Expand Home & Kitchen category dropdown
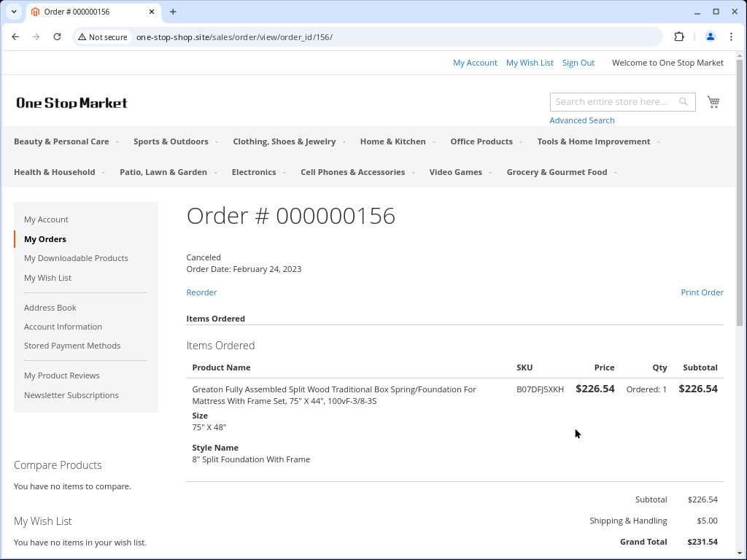This screenshot has height=560, width=747. [397, 141]
